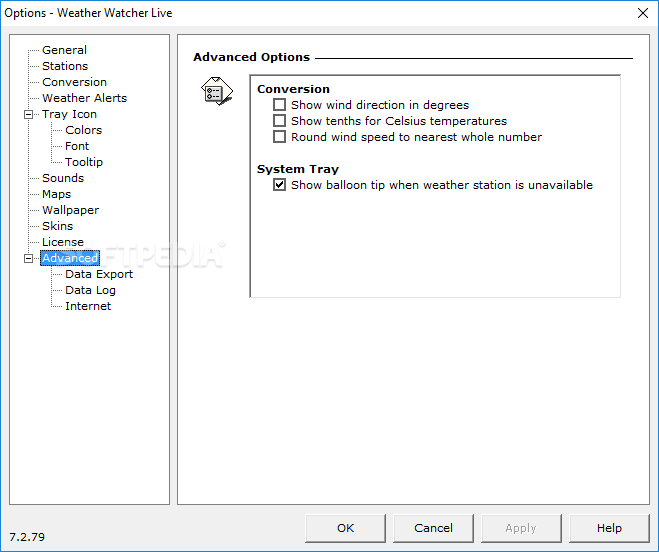This screenshot has width=659, height=552.
Task: Select Stations in the options tree
Action: [65, 66]
